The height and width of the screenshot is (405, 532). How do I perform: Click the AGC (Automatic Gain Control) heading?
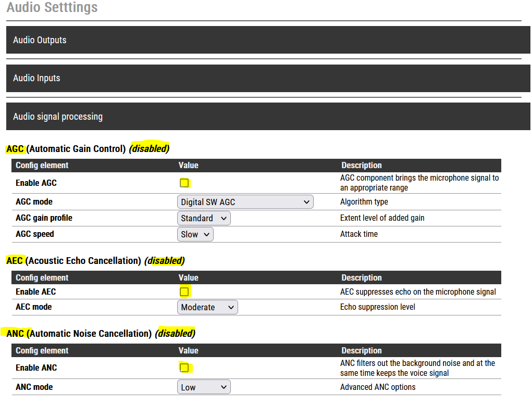point(76,149)
